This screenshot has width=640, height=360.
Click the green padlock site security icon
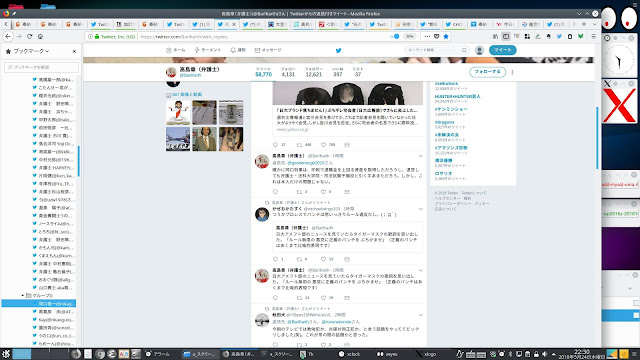pyautogui.click(x=97, y=36)
